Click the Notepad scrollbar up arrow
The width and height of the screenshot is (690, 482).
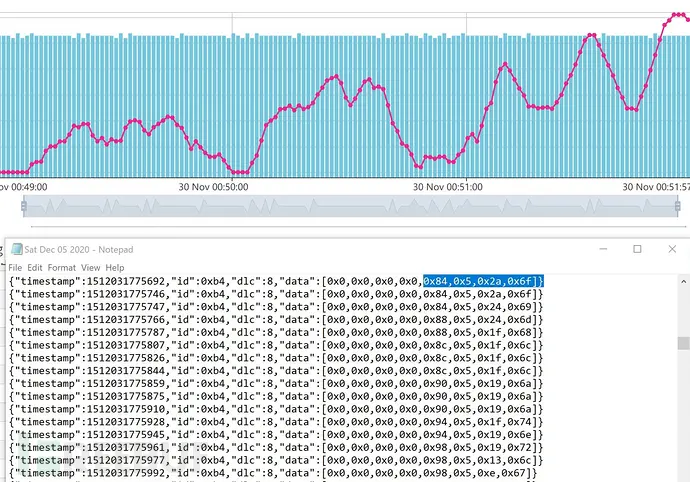point(683,282)
